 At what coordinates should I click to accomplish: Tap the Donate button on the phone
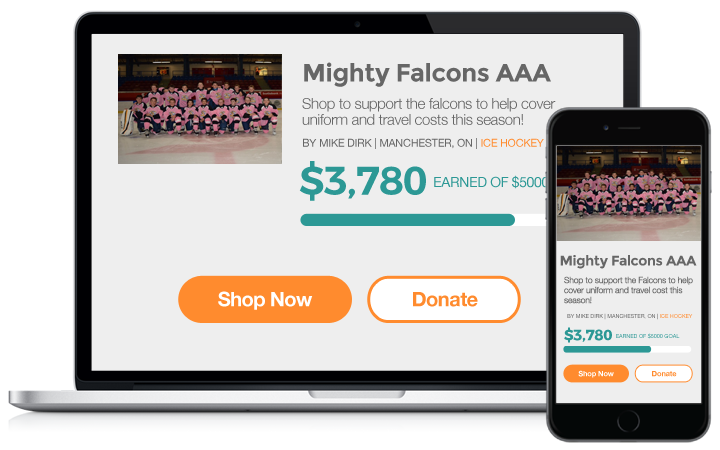(x=664, y=374)
